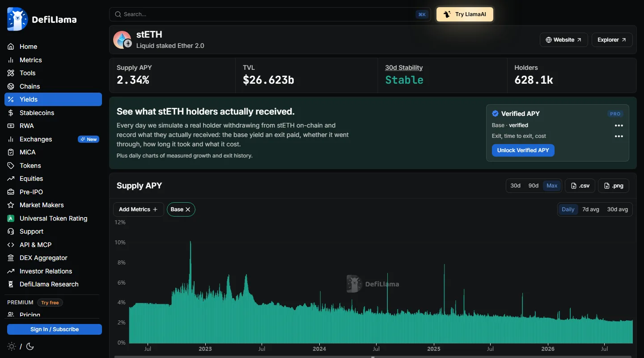
Task: Switch the chart to 30d avg
Action: point(617,209)
